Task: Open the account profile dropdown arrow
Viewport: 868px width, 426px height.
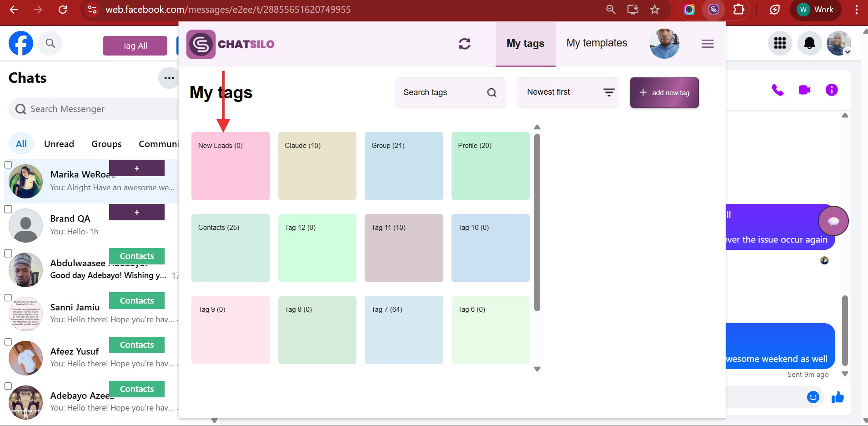Action: pyautogui.click(x=847, y=52)
